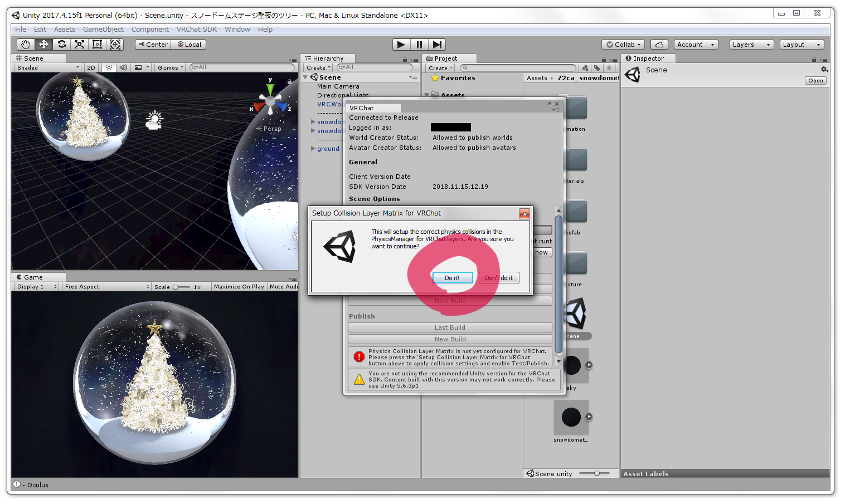The height and width of the screenshot is (504, 845).
Task: Toggle the scene gizmo rotation lock
Action: pos(289,82)
